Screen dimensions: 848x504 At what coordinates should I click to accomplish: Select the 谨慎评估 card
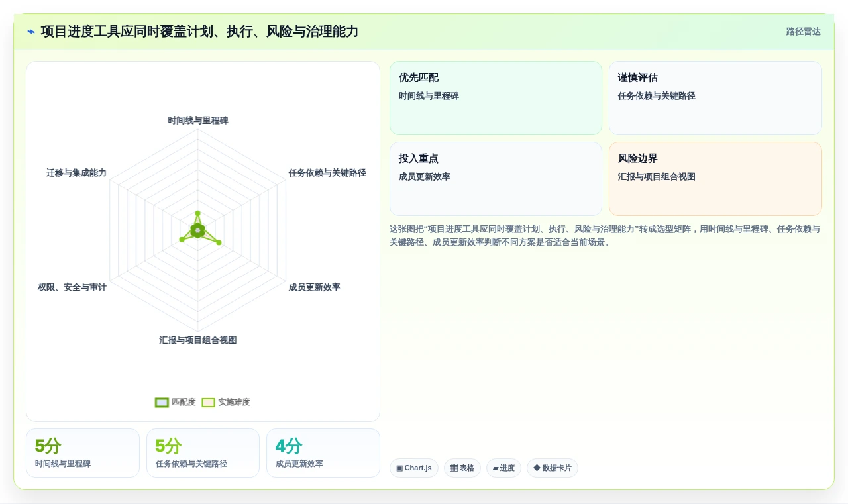[x=715, y=98]
